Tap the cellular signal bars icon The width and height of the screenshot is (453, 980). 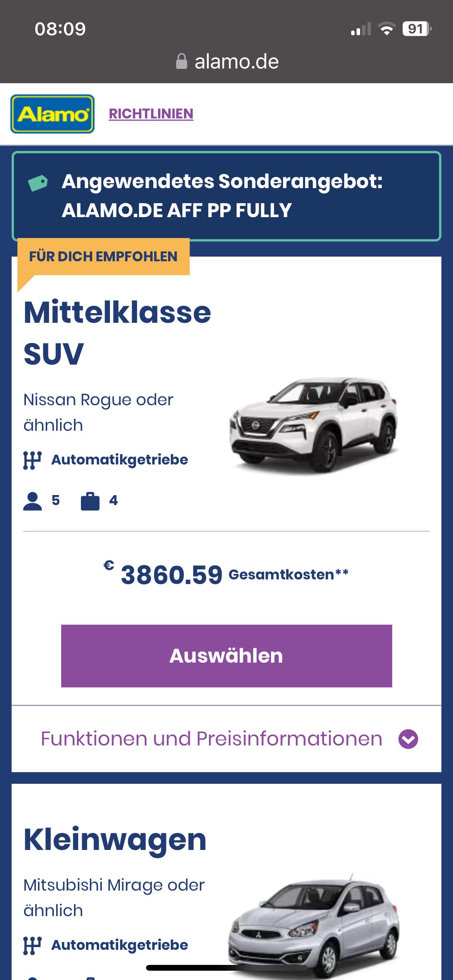[361, 29]
